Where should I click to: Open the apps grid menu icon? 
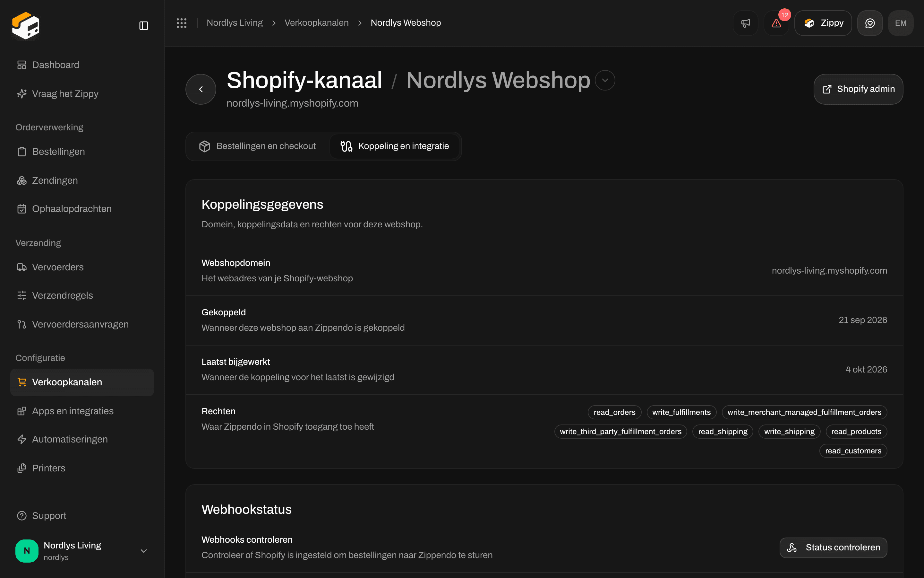[x=181, y=23]
